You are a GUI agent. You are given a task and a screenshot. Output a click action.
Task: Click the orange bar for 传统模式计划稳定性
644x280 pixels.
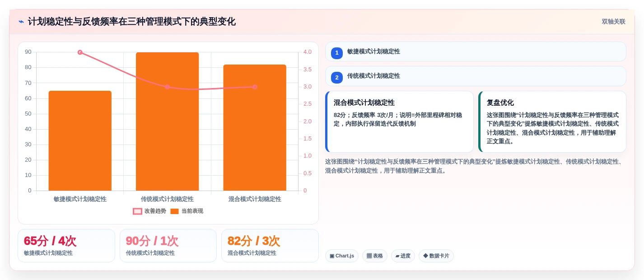point(167,121)
